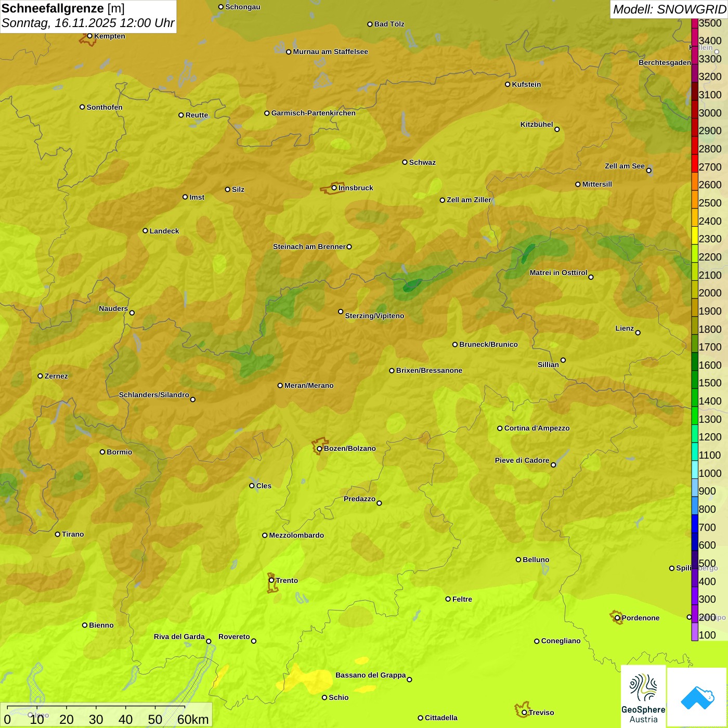Image resolution: width=728 pixels, height=728 pixels.
Task: Click the yellow legend swatch at 2300
Action: point(694,235)
